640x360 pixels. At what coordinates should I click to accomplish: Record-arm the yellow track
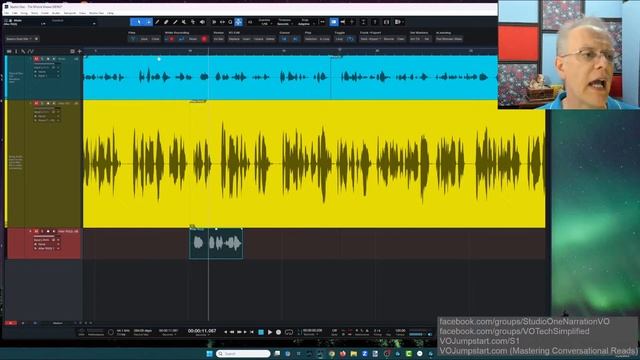48,104
